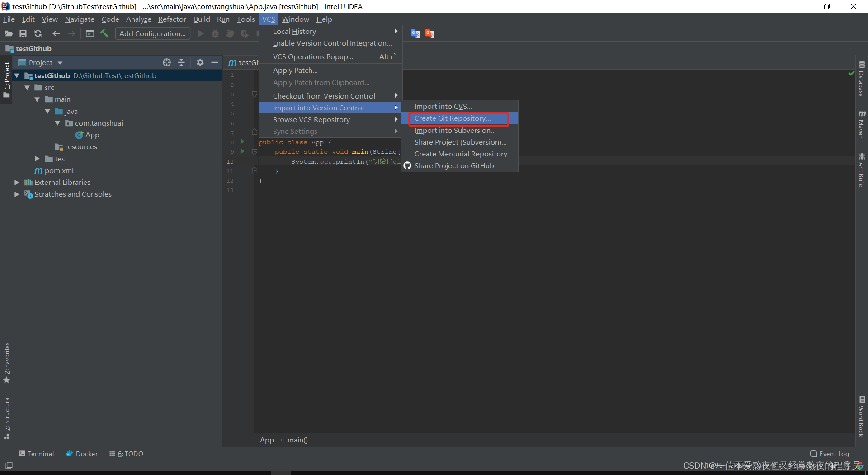
Task: Click the locate target icon in Project panel
Action: (x=167, y=62)
